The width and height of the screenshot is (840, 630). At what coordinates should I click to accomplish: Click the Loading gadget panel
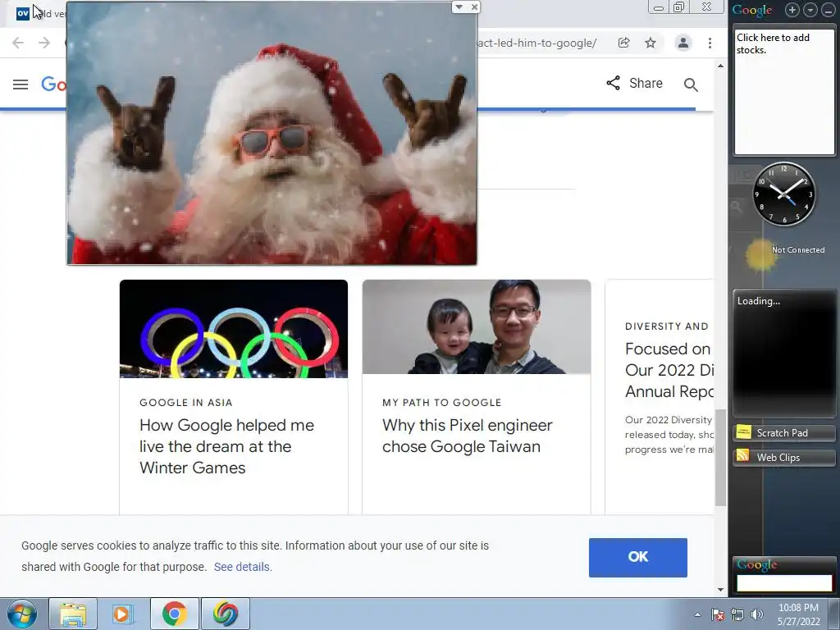pos(783,353)
